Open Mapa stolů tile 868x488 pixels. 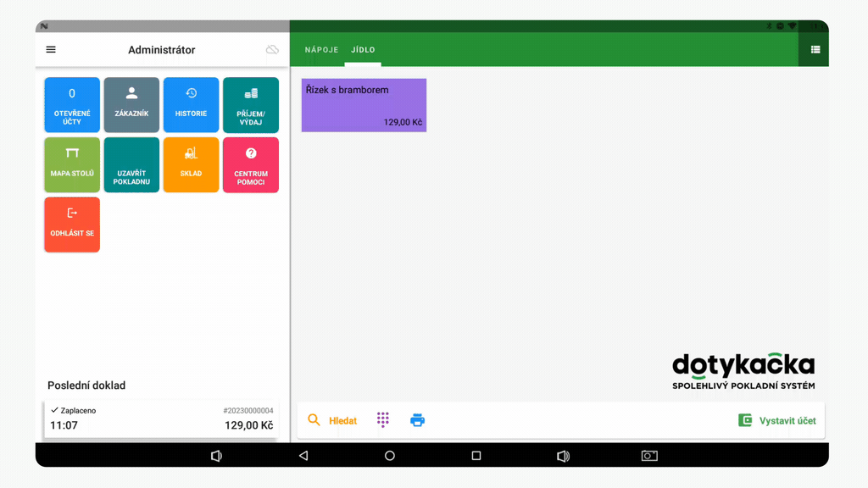point(72,164)
